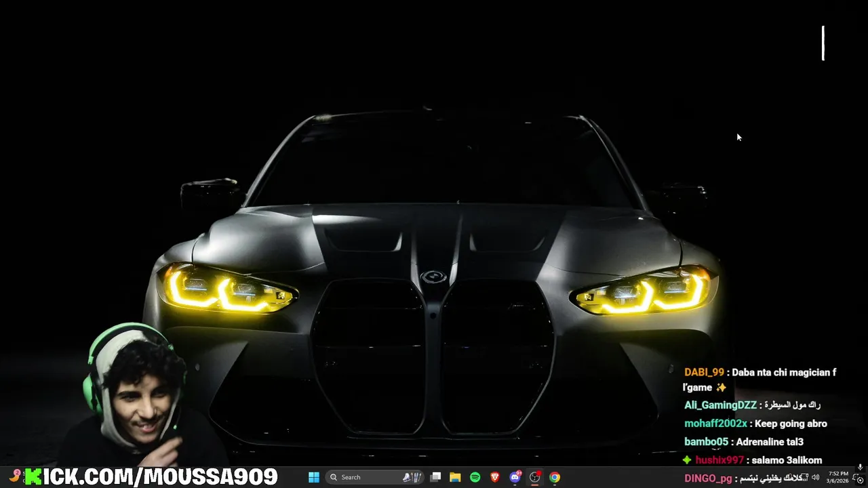Open Discord from the taskbar

click(515, 477)
